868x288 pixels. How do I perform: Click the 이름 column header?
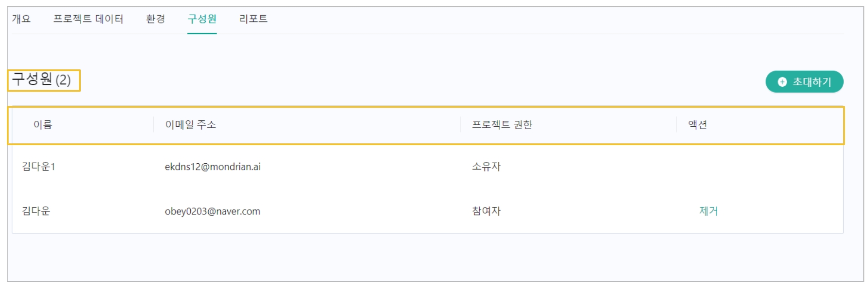click(43, 125)
